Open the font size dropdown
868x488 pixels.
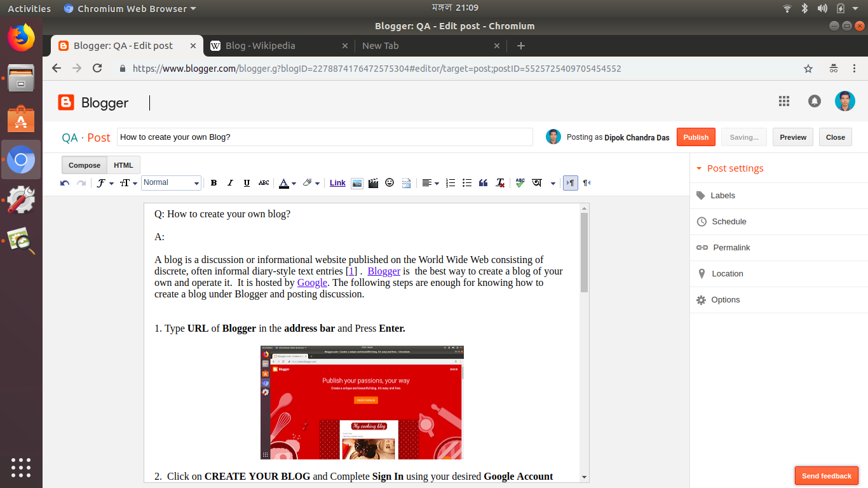coord(128,183)
